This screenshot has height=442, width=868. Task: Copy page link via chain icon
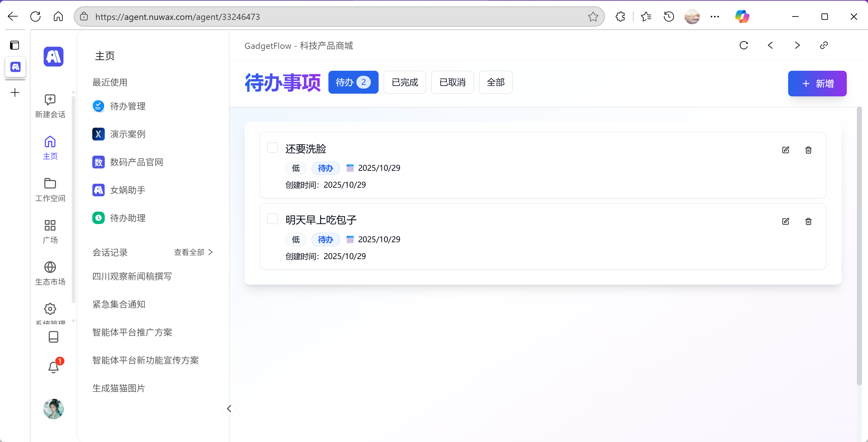tap(824, 45)
